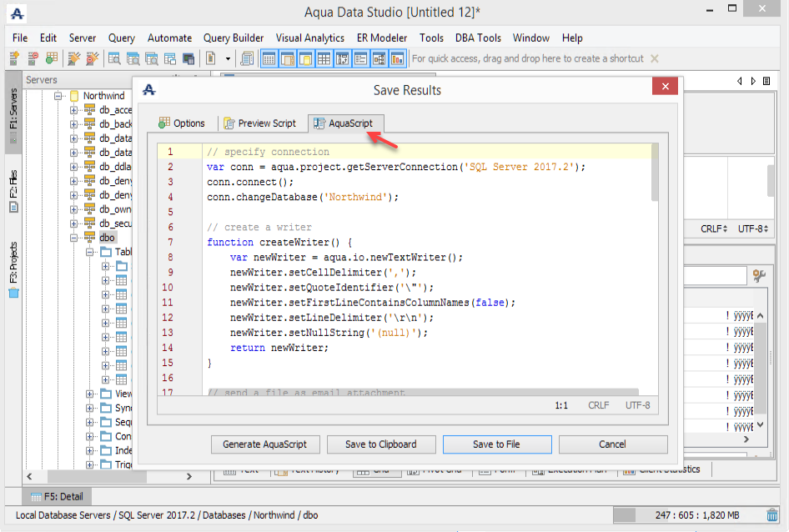Switch to the Preview Script tab
The width and height of the screenshot is (789, 532).
click(259, 123)
